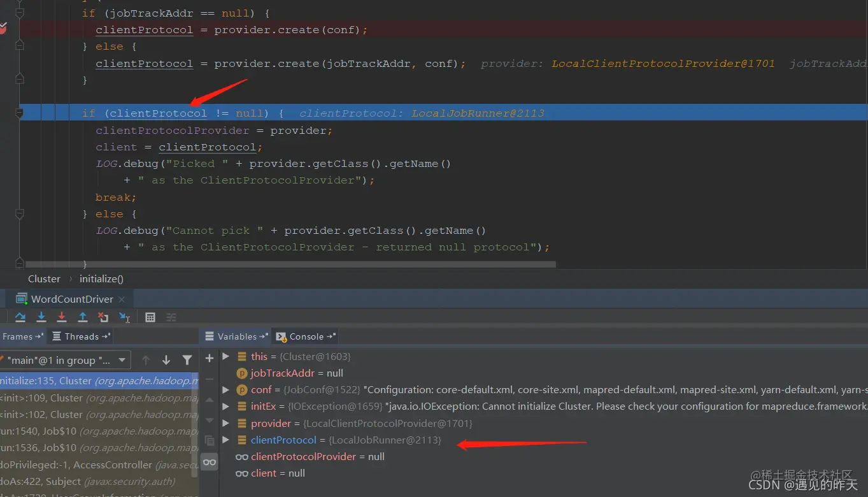Select the doPrivileged:-1, AccessController stack frame

pos(99,465)
